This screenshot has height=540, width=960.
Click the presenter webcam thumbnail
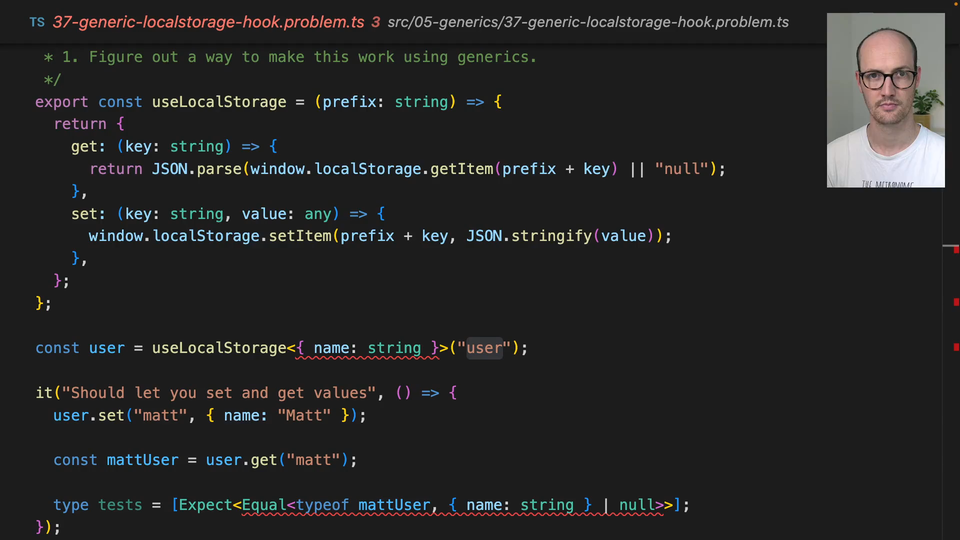coord(885,100)
